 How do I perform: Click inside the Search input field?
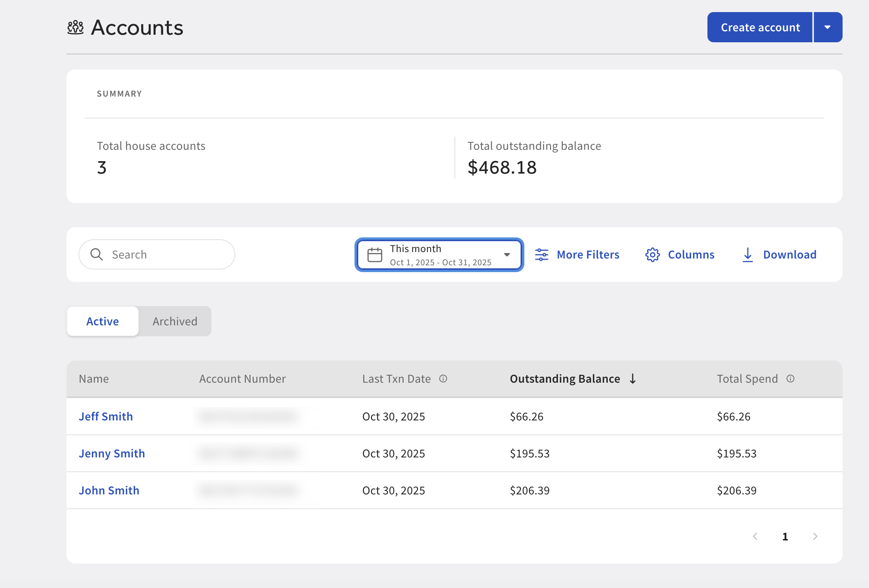tap(159, 254)
